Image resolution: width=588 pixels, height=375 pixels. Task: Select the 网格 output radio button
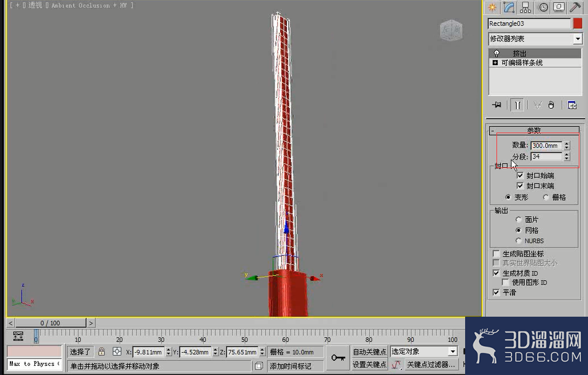coord(518,230)
